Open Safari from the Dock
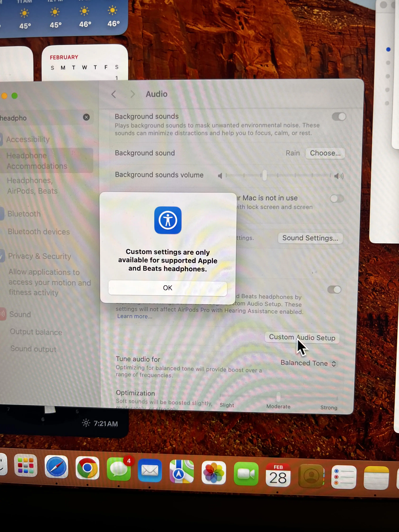Image resolution: width=399 pixels, height=532 pixels. (56, 467)
